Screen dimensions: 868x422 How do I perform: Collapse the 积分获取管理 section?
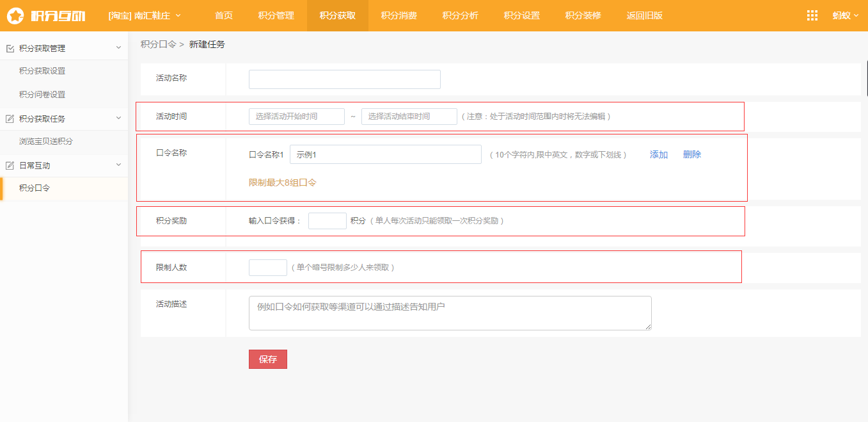pyautogui.click(x=117, y=47)
